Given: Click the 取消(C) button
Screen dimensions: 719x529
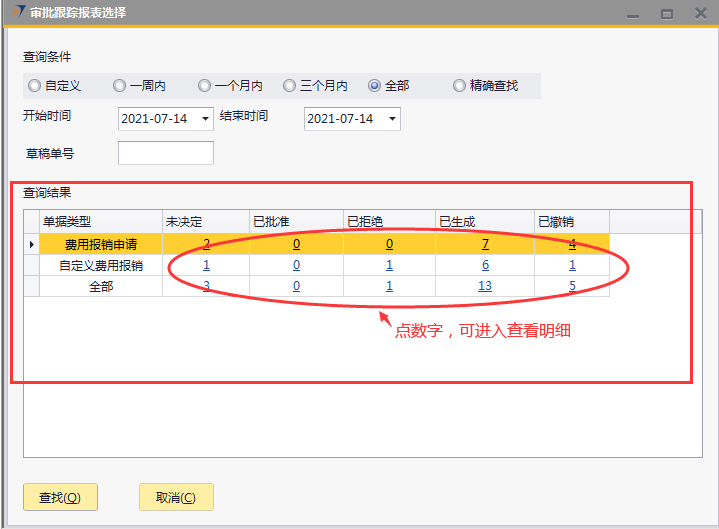Looking at the screenshot, I should [x=176, y=497].
